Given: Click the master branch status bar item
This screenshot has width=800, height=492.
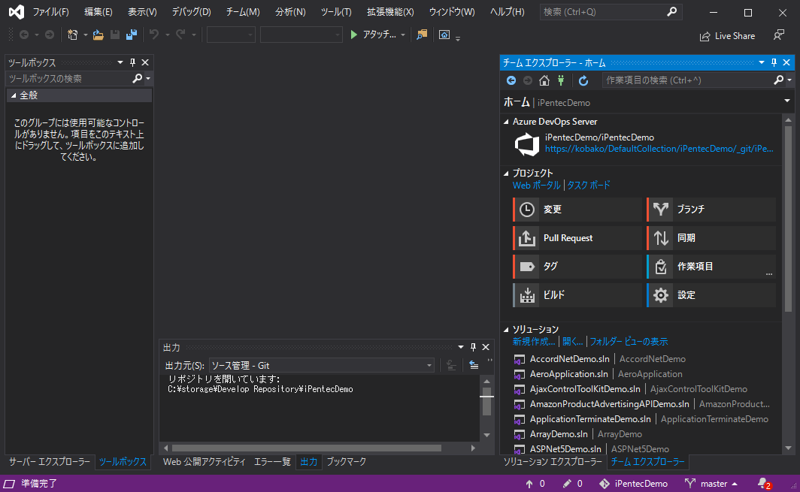Looking at the screenshot, I should coord(712,483).
